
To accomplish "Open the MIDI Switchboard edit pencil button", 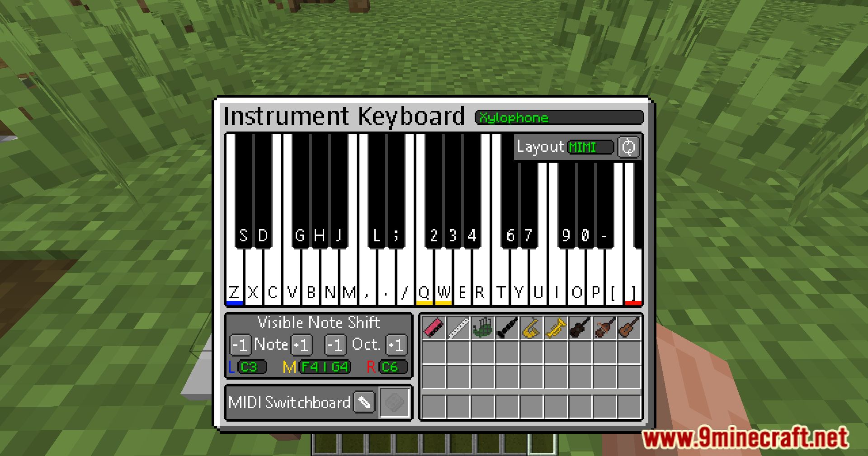I will 364,402.
